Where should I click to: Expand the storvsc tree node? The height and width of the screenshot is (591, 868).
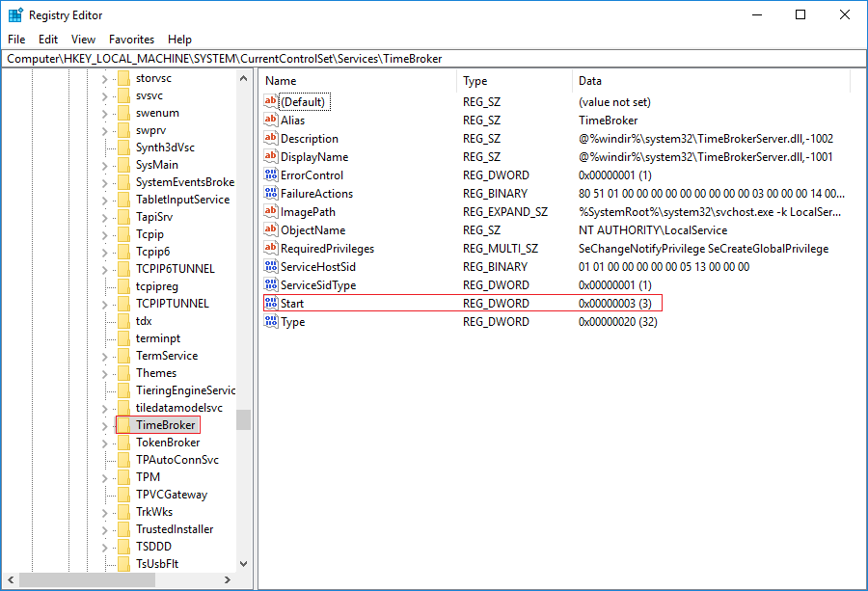105,78
